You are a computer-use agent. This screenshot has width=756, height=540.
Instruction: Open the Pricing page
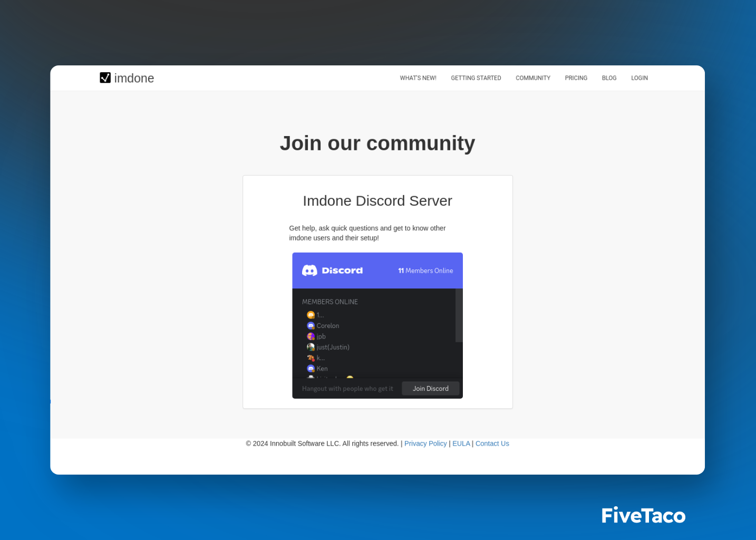point(576,78)
